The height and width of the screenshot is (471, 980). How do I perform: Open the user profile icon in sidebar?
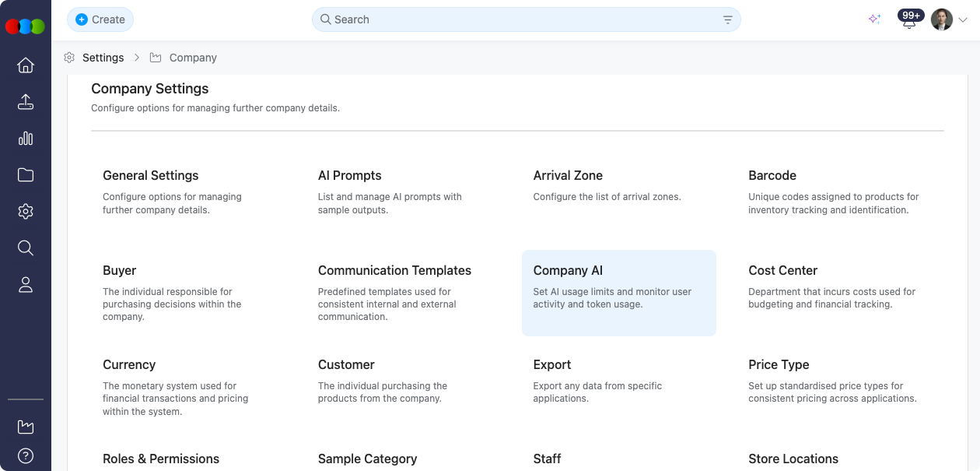coord(26,284)
